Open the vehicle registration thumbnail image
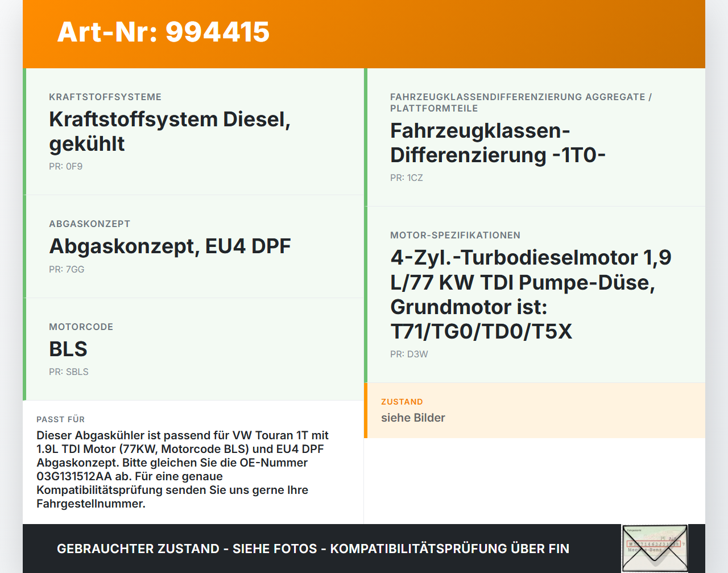The image size is (728, 573). coord(655,548)
